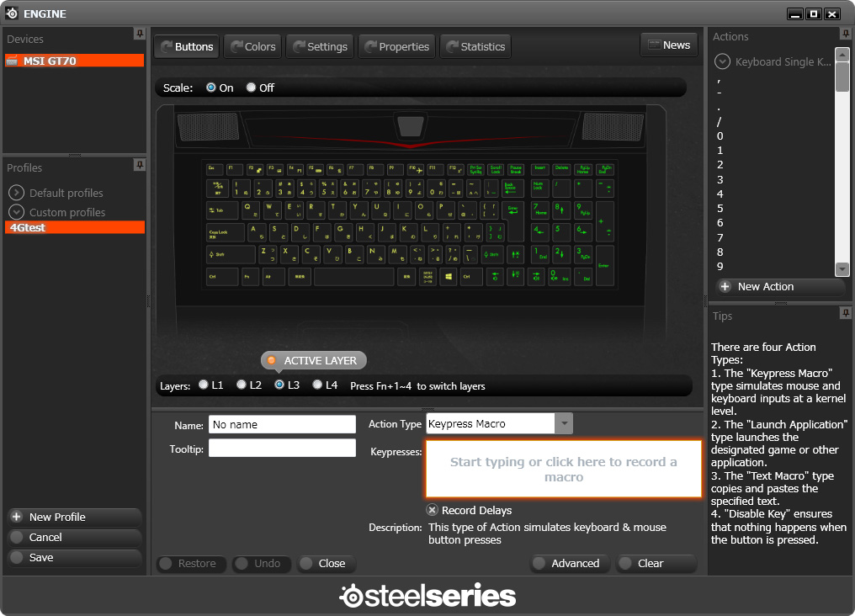This screenshot has width=855, height=616.
Task: Select action '5' in Actions list
Action: 720,208
